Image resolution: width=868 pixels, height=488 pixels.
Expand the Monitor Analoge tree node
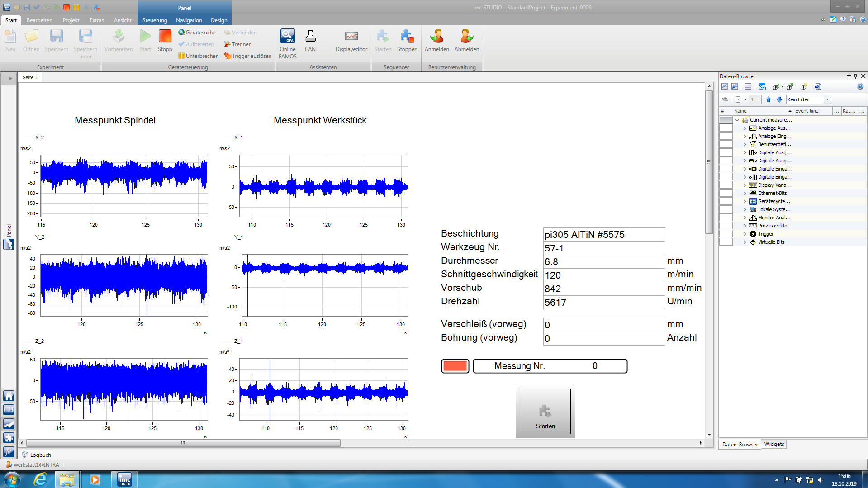[745, 218]
